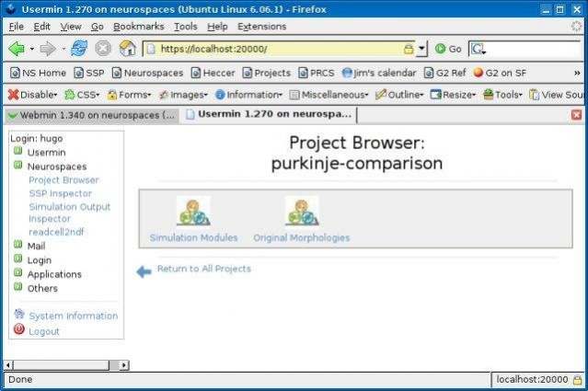Image resolution: width=588 pixels, height=391 pixels.
Task: Open the Heccer bookmark
Action: [x=213, y=73]
